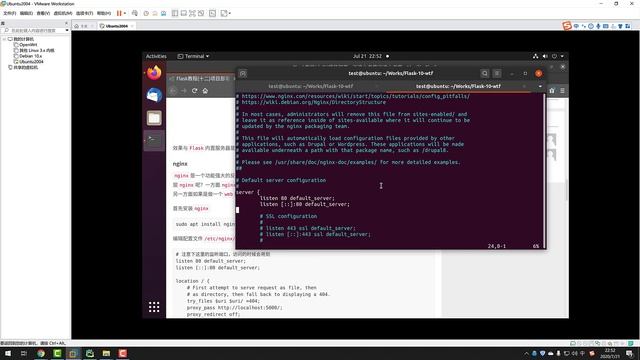This screenshot has width=640, height=360.
Task: Click the Firefox back navigation arrow
Action: [173, 91]
